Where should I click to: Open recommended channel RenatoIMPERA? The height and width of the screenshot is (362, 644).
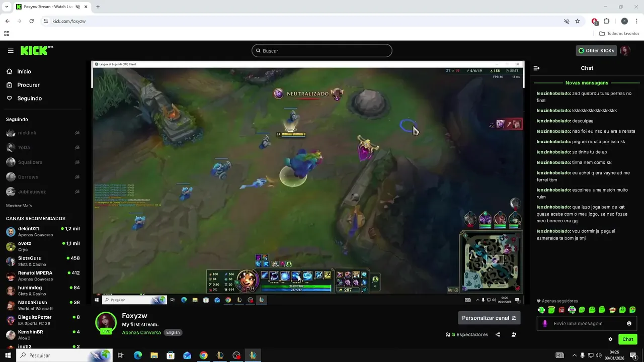click(42, 276)
